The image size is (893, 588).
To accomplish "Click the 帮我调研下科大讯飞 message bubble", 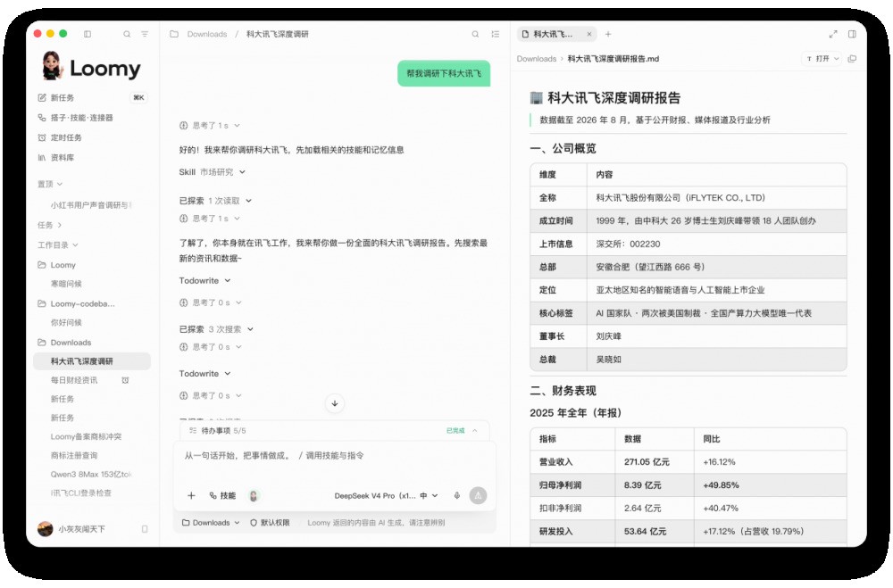I will click(x=444, y=73).
